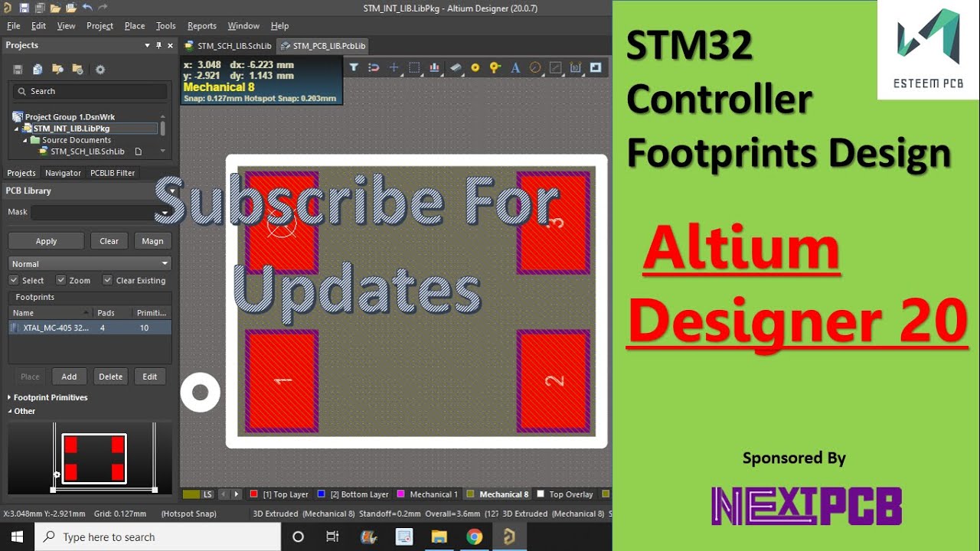Collapse the Source Documents folder
The height and width of the screenshot is (551, 980).
point(25,140)
